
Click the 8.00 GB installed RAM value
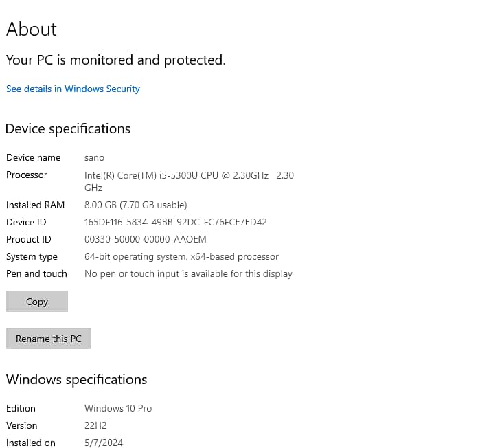(135, 205)
